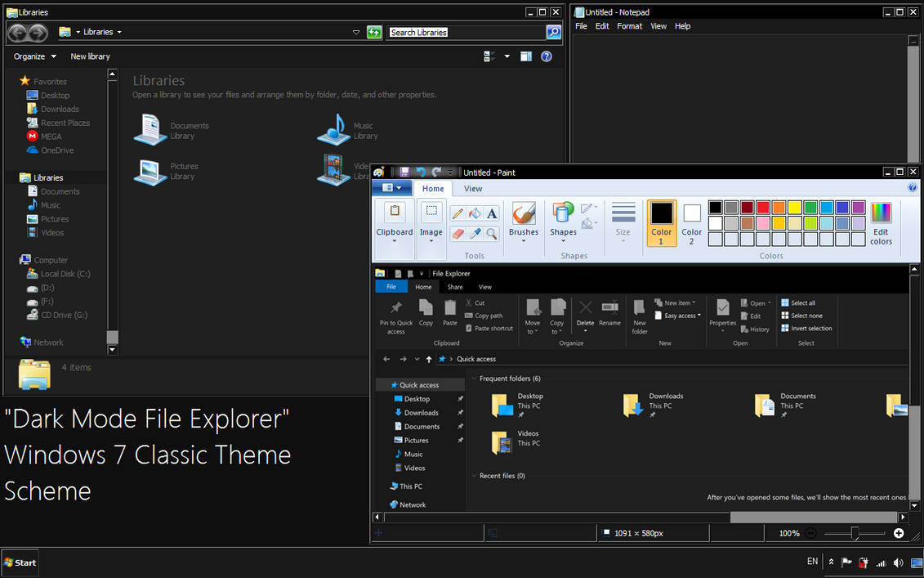Open Paint help question mark icon
924x578 pixels.
coord(913,187)
